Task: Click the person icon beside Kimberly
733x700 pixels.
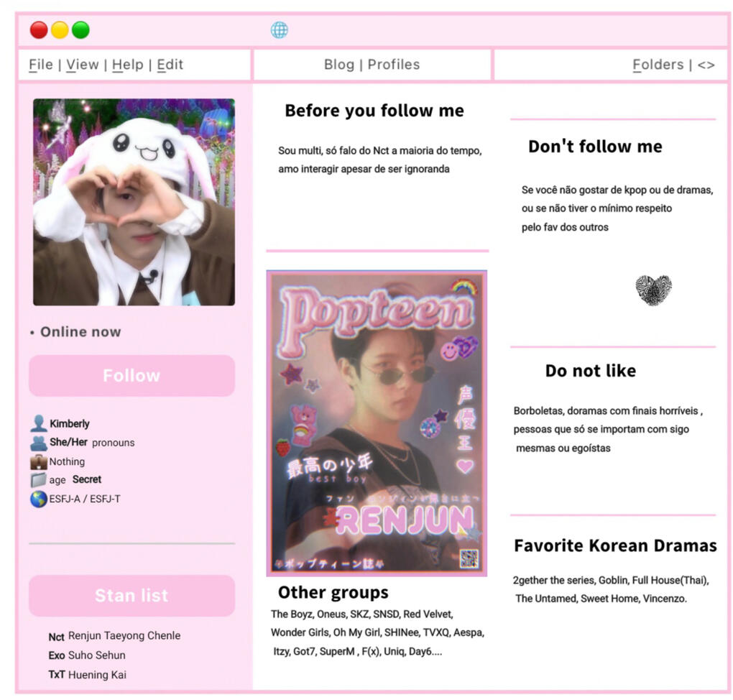Action: (x=39, y=423)
